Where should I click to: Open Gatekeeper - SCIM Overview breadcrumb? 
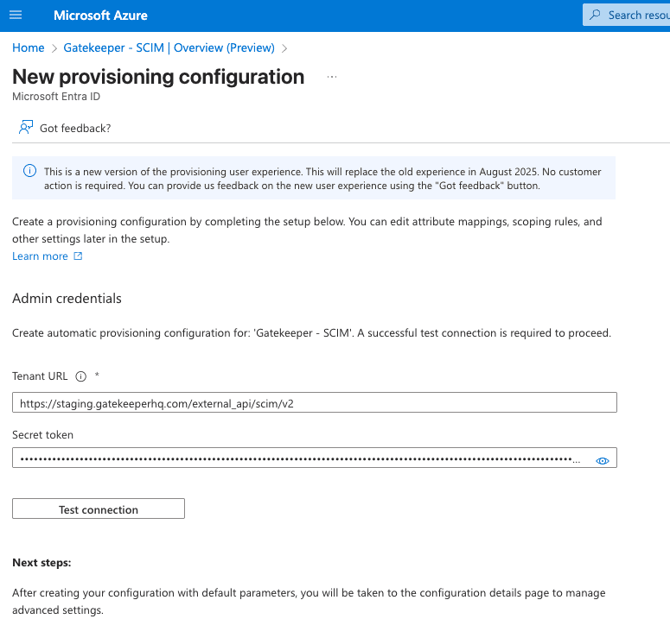(x=169, y=47)
